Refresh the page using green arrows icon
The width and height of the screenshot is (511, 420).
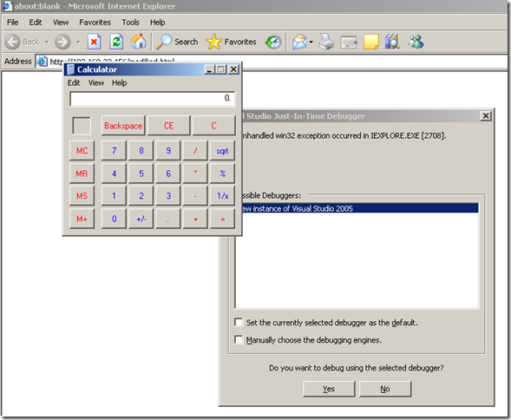[x=116, y=42]
